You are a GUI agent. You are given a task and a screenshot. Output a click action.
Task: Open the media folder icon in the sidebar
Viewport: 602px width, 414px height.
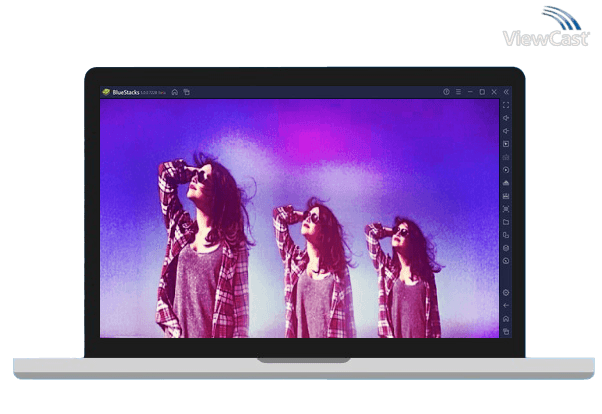pyautogui.click(x=506, y=222)
